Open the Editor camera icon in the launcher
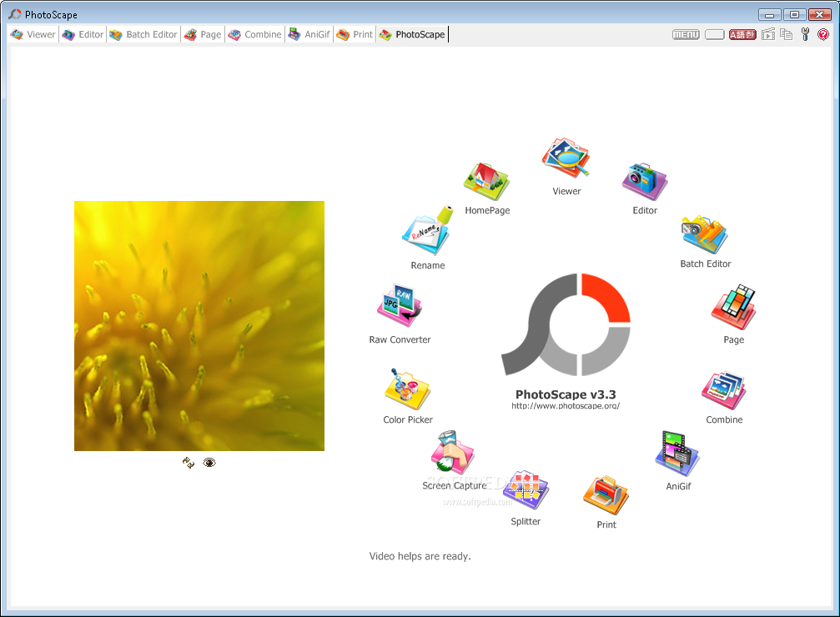Screen dimensions: 840x617 [x=645, y=182]
